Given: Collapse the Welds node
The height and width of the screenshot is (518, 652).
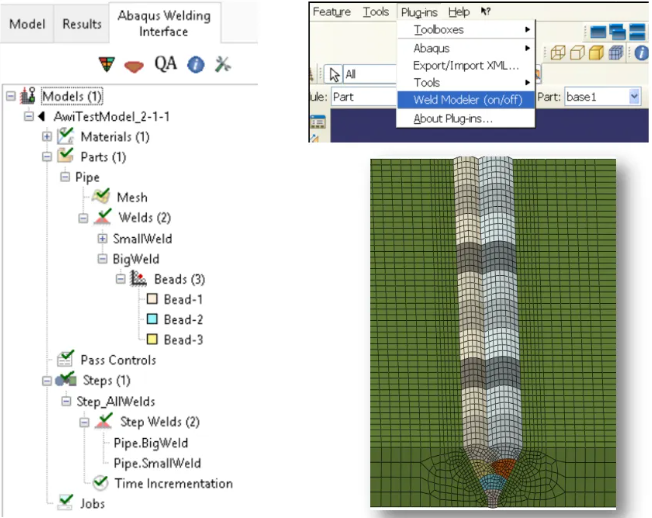Looking at the screenshot, I should (x=83, y=217).
